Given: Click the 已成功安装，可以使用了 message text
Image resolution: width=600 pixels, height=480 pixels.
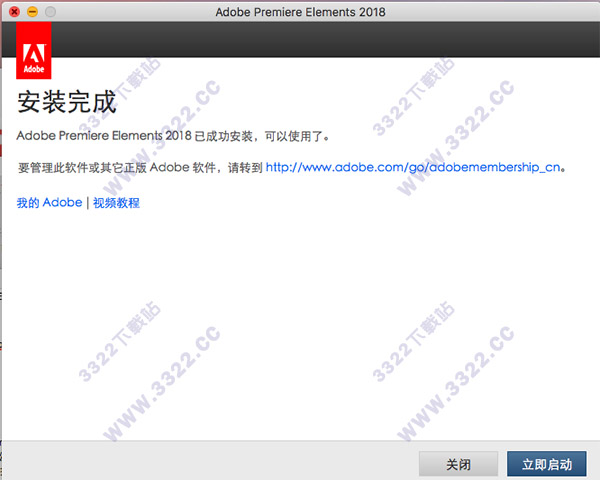Looking at the screenshot, I should (x=262, y=136).
